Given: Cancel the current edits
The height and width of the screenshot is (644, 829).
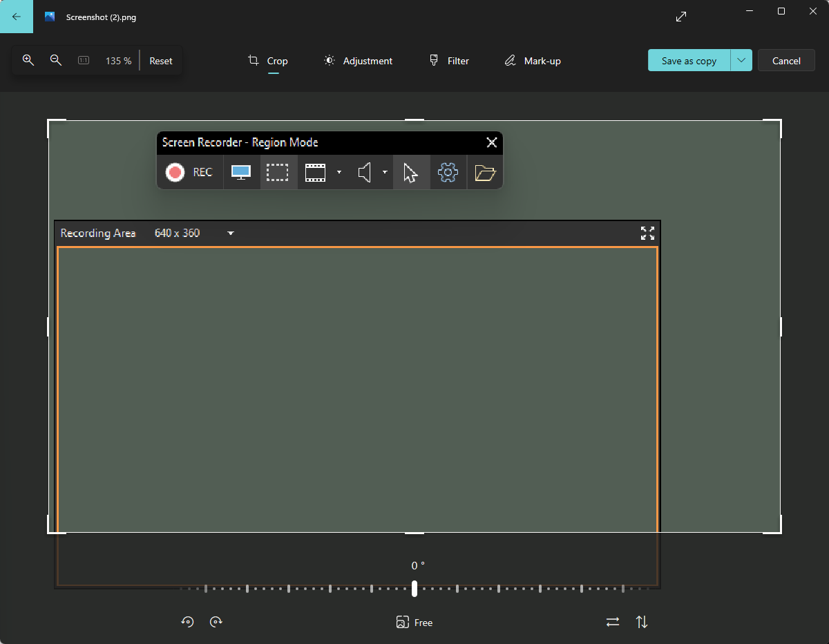Looking at the screenshot, I should tap(786, 61).
